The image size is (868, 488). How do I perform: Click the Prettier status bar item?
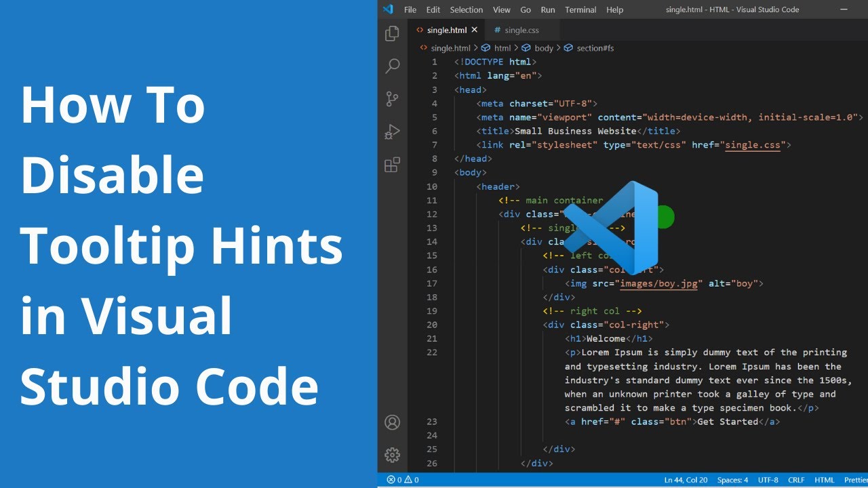(x=855, y=480)
